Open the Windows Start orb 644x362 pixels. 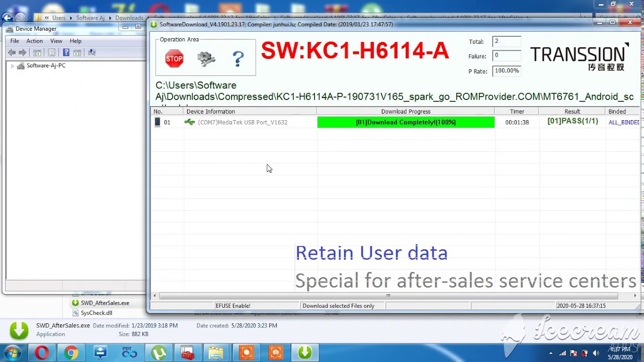point(13,353)
